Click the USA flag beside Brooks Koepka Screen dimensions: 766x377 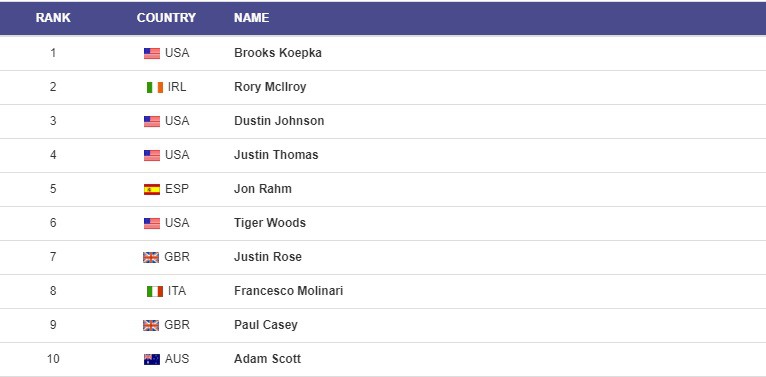[151, 53]
